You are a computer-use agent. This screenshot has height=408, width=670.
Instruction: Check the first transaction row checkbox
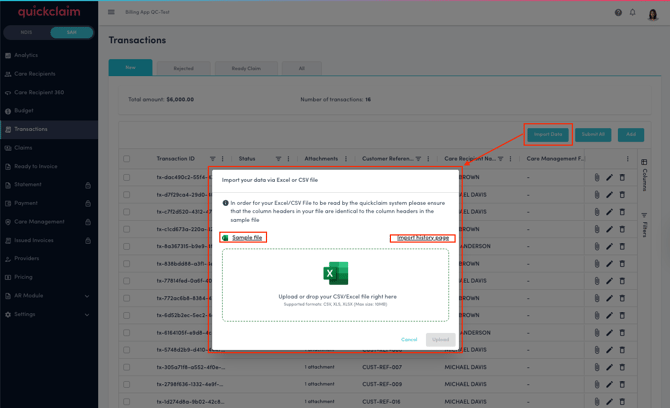pos(127,178)
